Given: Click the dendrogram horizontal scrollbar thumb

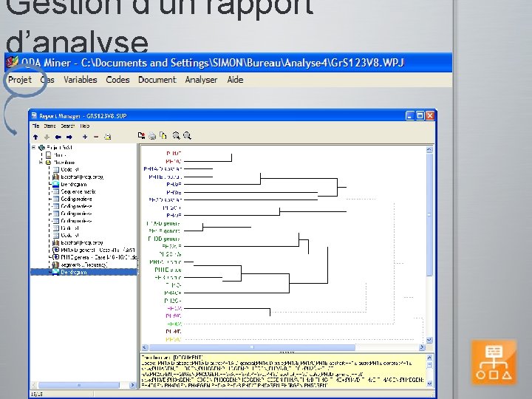Looking at the screenshot, I should [x=252, y=347].
